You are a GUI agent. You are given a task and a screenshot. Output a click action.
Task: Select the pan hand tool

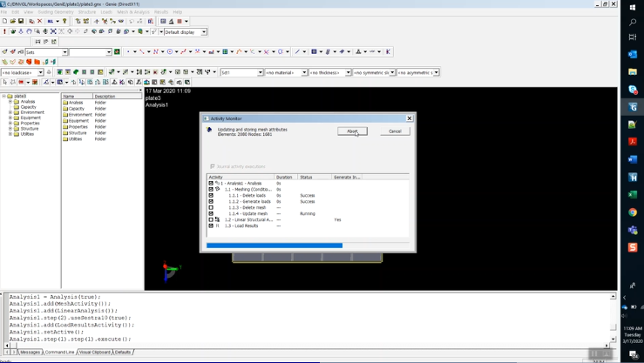[x=29, y=31]
